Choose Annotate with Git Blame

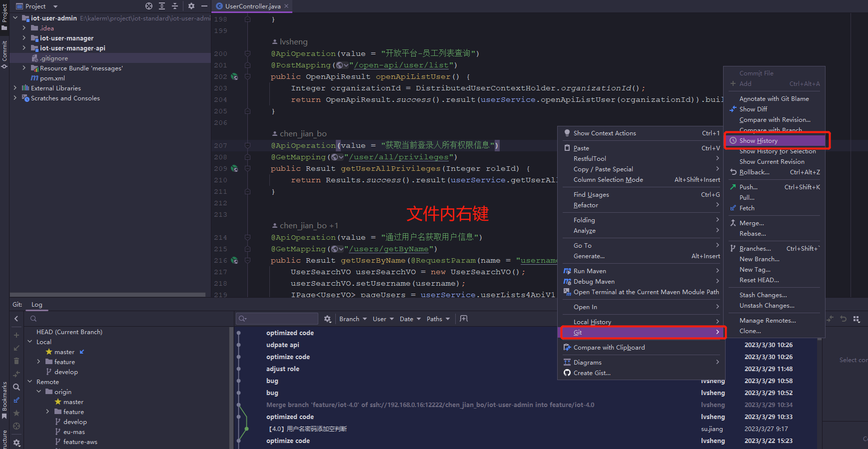click(x=775, y=99)
